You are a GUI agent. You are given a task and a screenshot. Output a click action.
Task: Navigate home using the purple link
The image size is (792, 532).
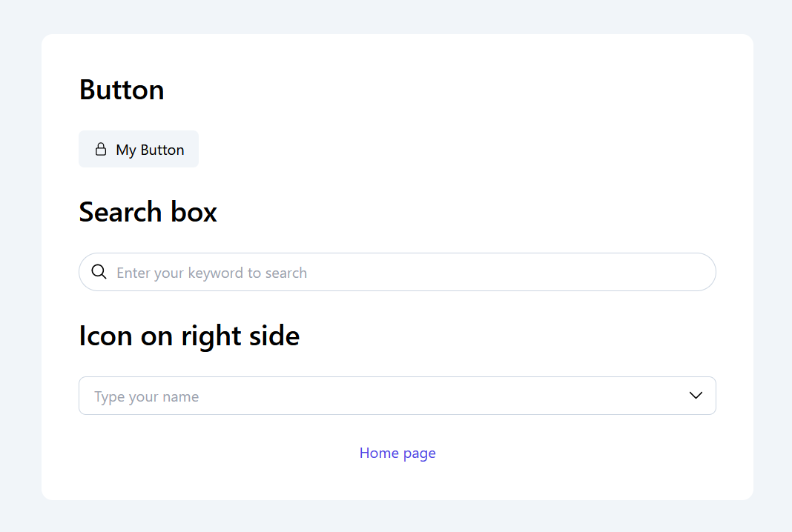click(x=397, y=453)
